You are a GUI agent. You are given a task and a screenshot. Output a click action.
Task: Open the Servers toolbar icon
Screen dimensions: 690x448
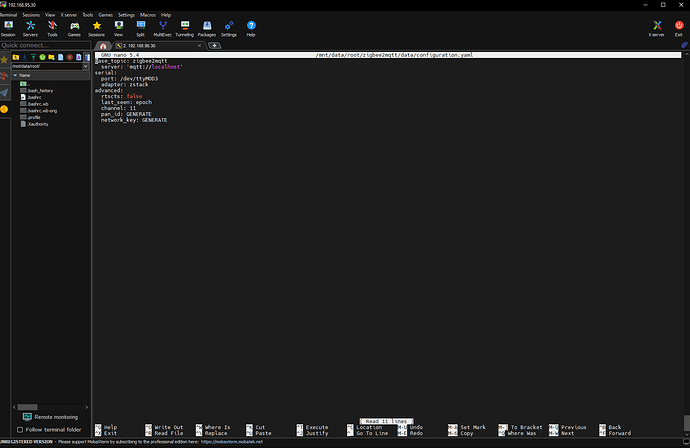tap(30, 29)
